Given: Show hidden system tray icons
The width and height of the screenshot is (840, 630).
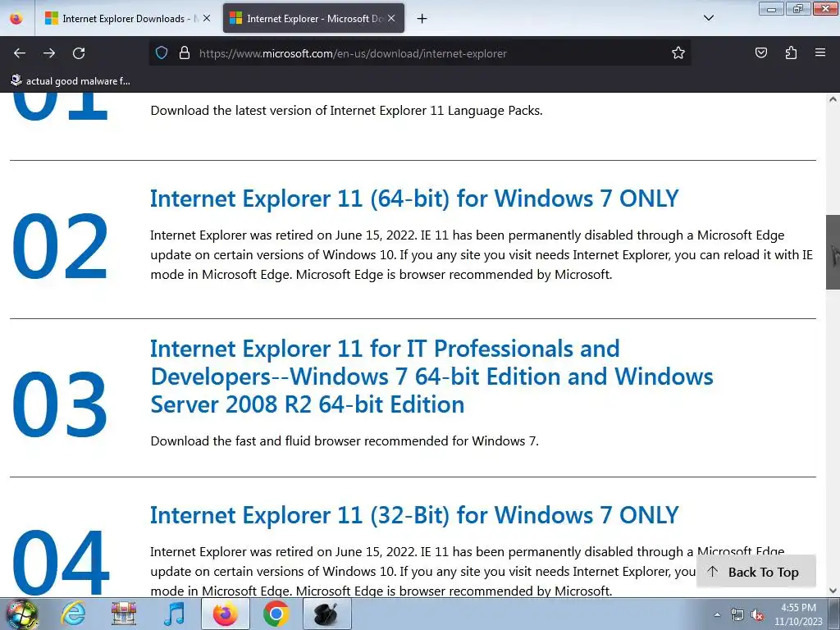Looking at the screenshot, I should [x=717, y=614].
